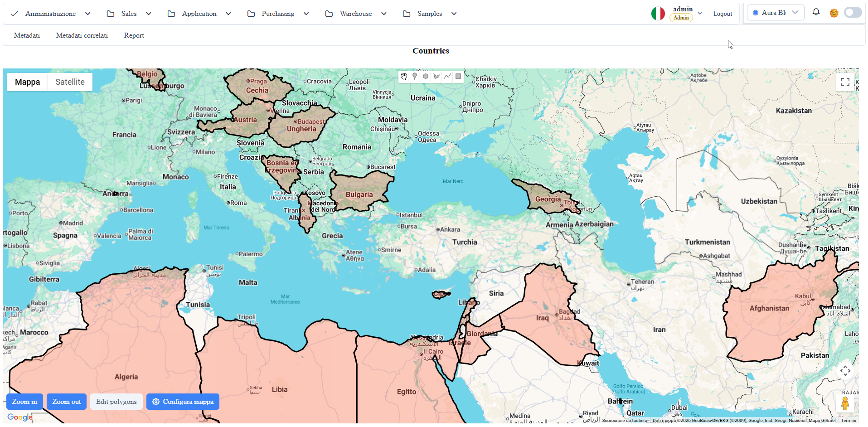Screen dimensions: 868x427
Task: Click Scorciatoie da tastiera link
Action: (x=625, y=420)
